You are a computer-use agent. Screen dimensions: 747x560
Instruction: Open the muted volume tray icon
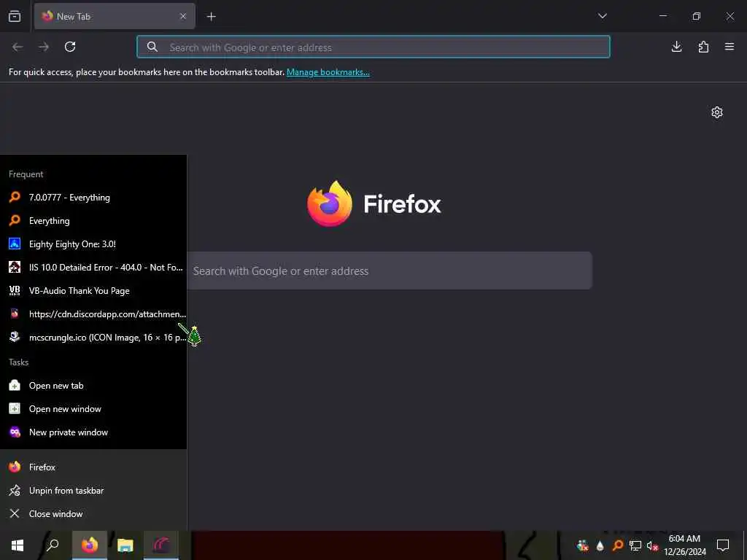click(x=652, y=545)
